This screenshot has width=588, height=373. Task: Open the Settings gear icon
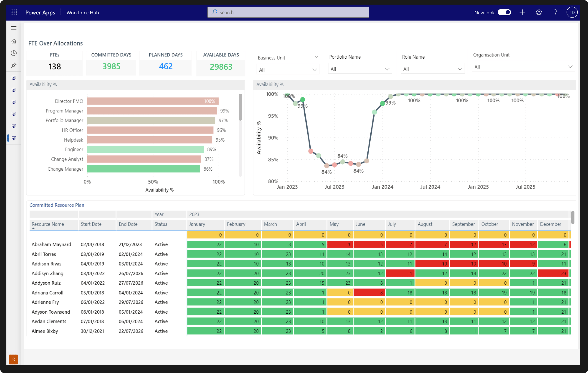click(x=539, y=12)
